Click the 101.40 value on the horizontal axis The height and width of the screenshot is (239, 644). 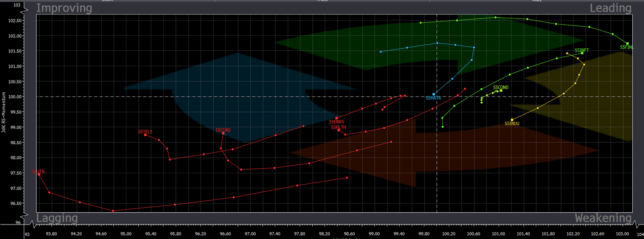coord(523,234)
